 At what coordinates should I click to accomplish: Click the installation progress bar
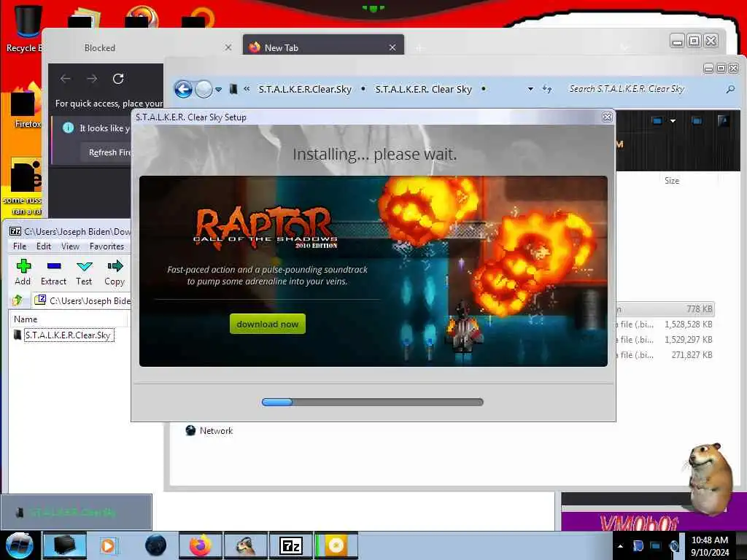[x=372, y=402]
